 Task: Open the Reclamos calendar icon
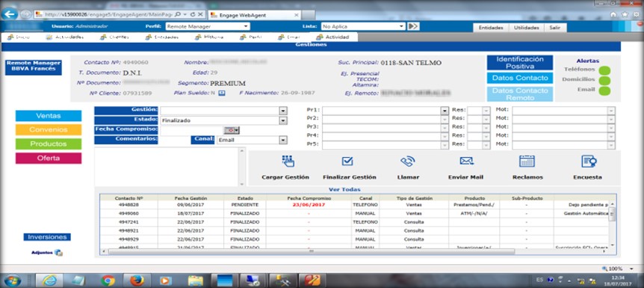[x=527, y=162]
